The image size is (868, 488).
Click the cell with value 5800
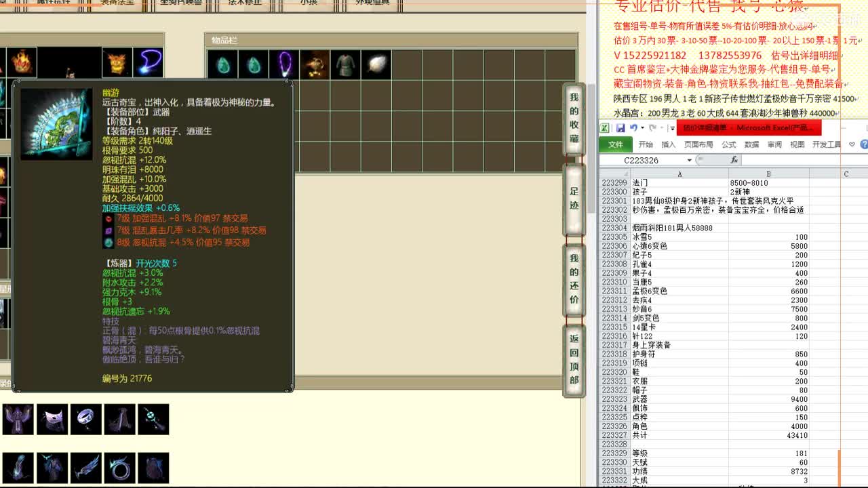(x=768, y=246)
